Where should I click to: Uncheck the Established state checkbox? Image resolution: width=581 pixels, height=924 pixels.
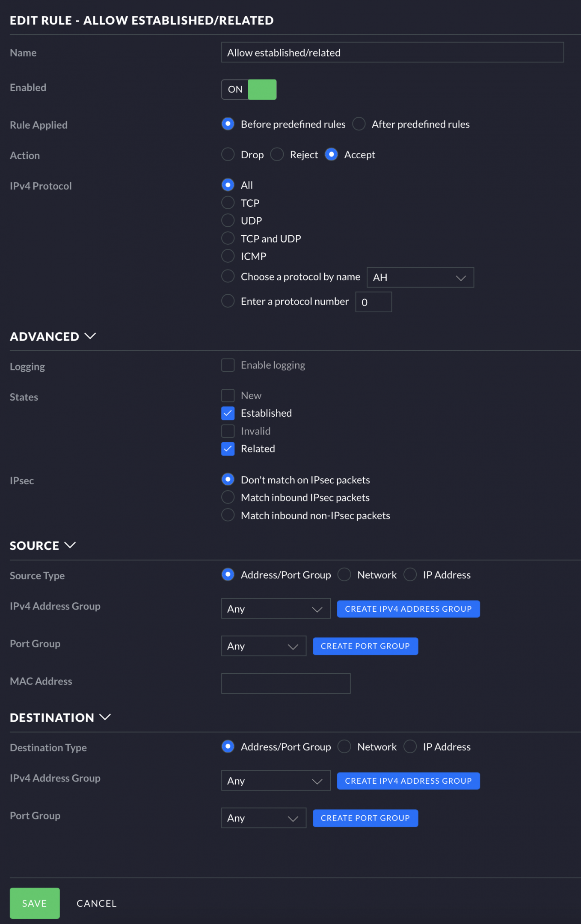(228, 413)
